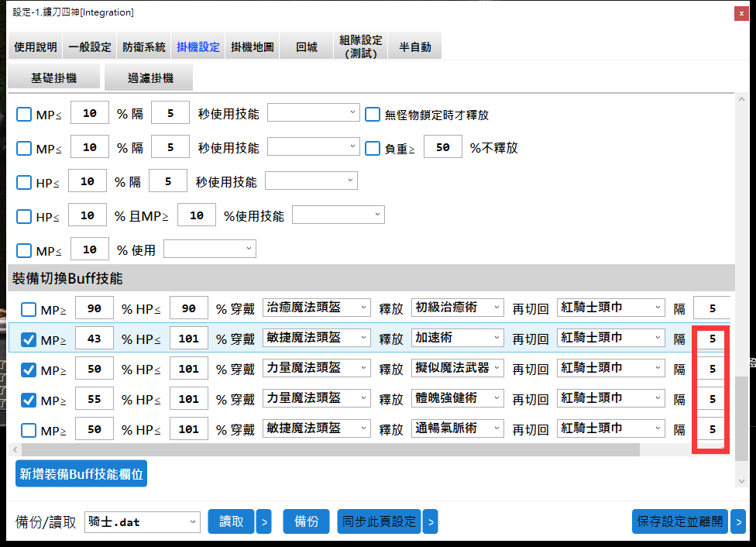The image size is (756, 547).
Task: Click the 且MP≥ value field showing 10
Action: (197, 215)
